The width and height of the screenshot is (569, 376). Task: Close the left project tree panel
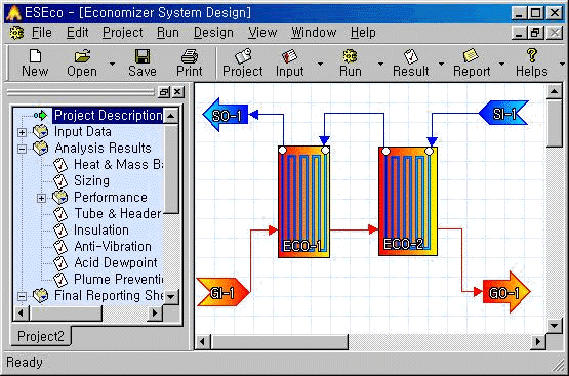pos(177,92)
